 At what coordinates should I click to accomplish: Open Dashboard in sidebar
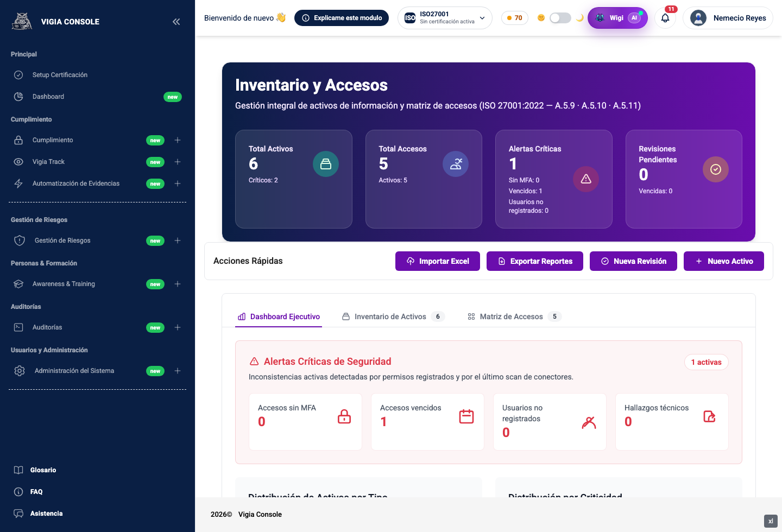tap(48, 97)
